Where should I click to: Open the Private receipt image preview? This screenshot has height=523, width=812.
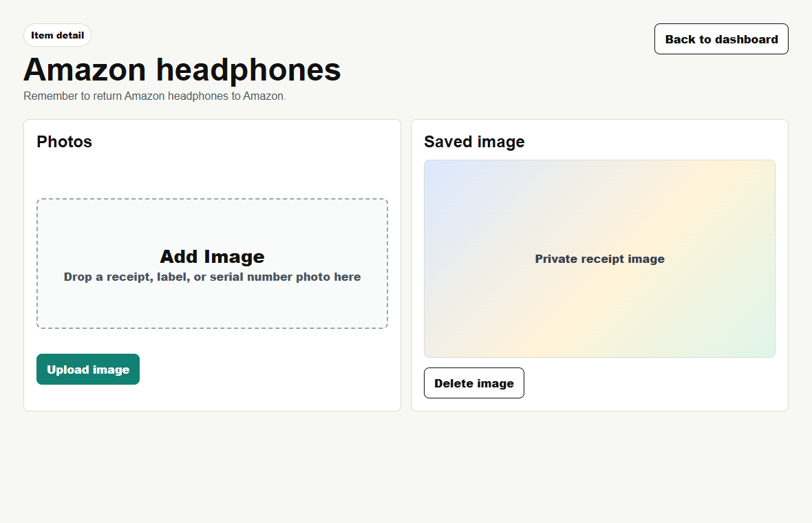[599, 259]
